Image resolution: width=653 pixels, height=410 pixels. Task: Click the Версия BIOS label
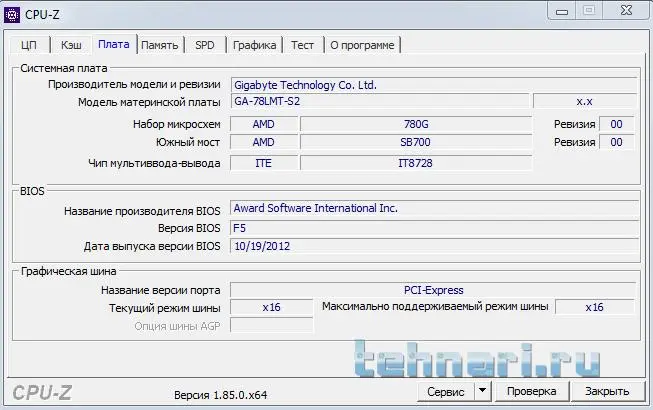[x=189, y=228]
